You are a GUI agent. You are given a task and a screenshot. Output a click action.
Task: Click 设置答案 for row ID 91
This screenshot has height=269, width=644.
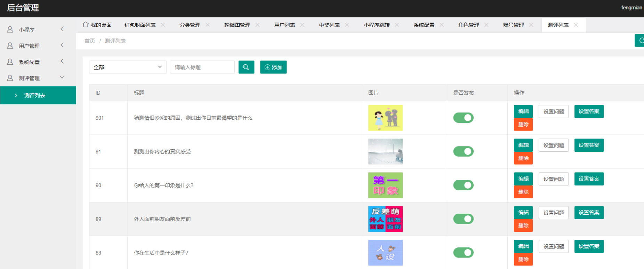589,145
